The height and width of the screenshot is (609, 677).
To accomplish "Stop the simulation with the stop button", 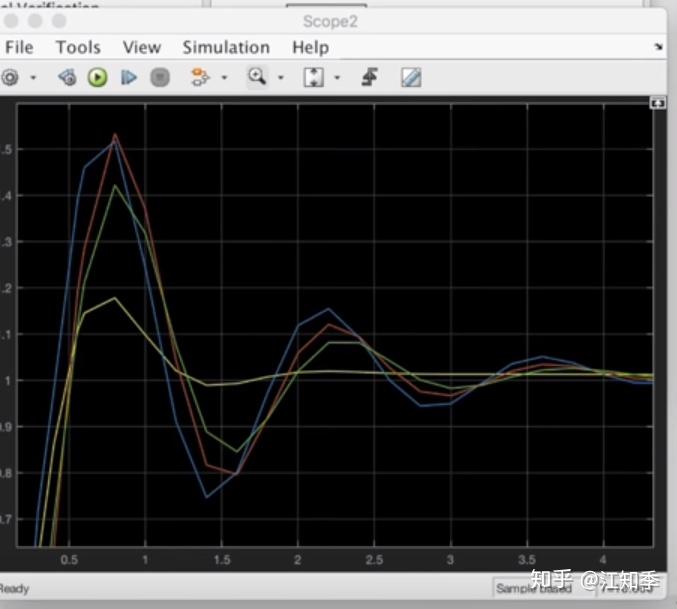I will 160,78.
